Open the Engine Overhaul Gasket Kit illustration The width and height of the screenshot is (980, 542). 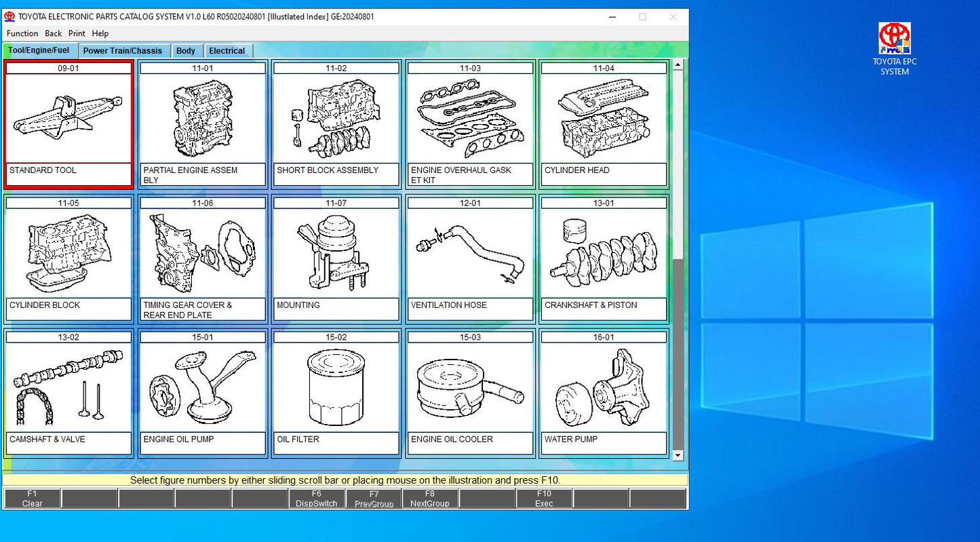pyautogui.click(x=470, y=118)
